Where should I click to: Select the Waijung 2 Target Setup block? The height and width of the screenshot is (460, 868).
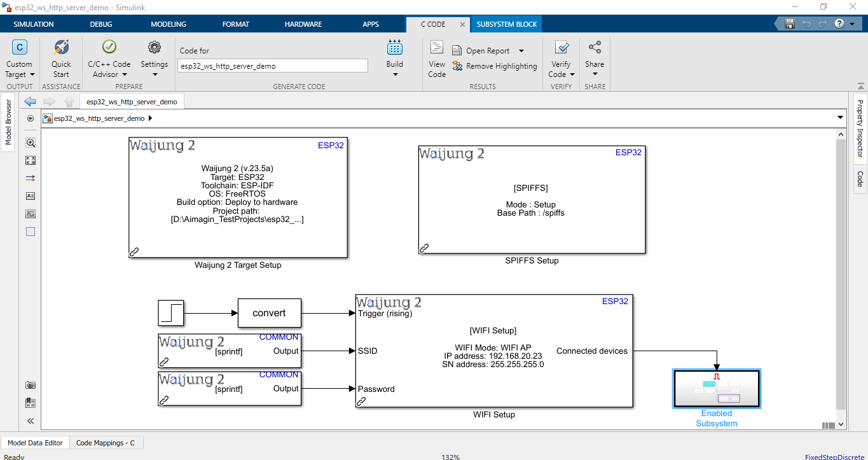(238, 197)
